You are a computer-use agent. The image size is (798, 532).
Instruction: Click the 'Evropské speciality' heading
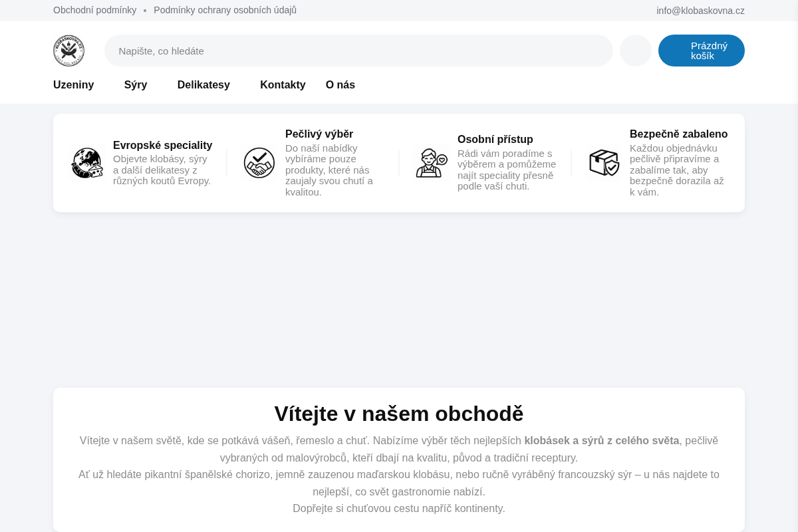click(x=163, y=146)
